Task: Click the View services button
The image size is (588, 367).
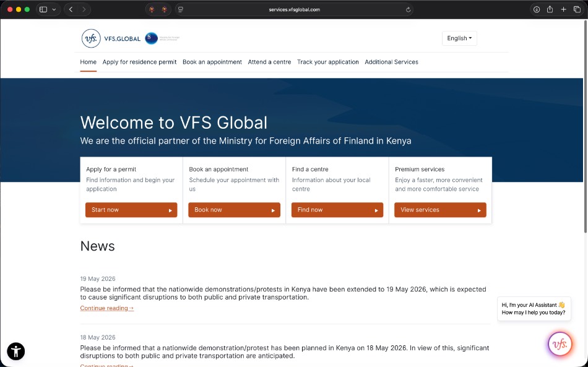Action: click(440, 210)
